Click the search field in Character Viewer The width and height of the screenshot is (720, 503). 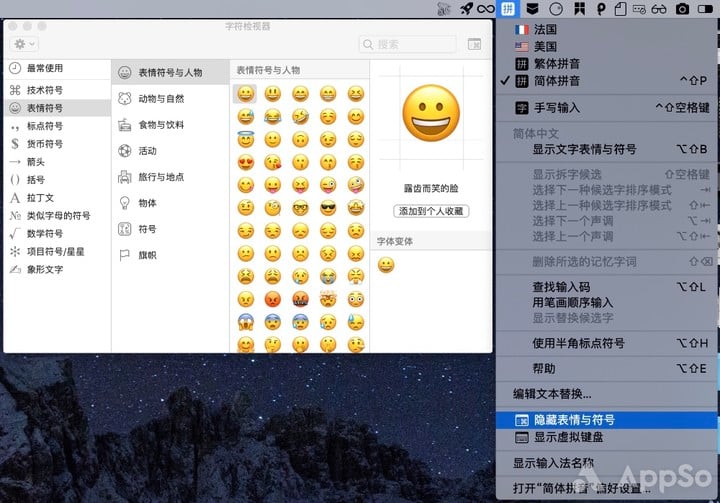click(x=410, y=44)
